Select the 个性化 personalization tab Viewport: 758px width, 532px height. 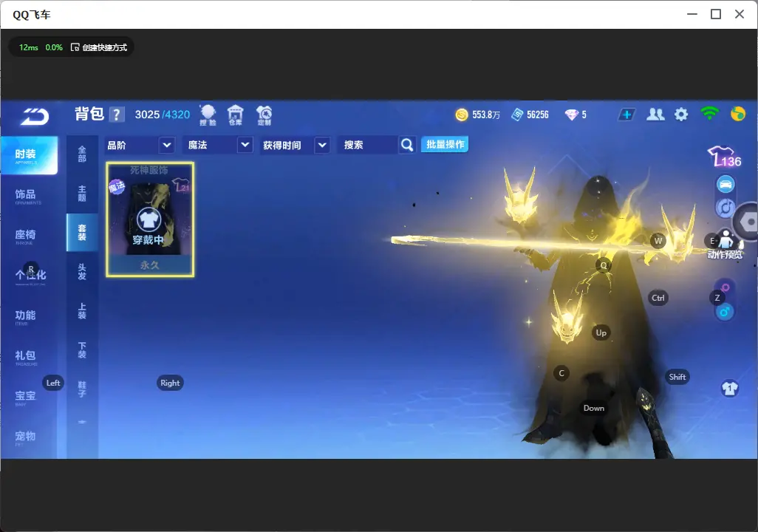pyautogui.click(x=29, y=276)
